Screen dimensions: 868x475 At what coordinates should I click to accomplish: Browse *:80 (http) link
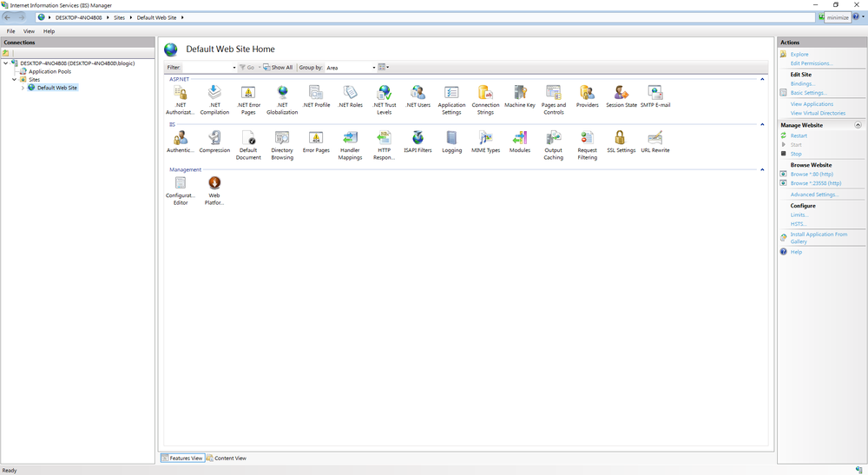812,174
